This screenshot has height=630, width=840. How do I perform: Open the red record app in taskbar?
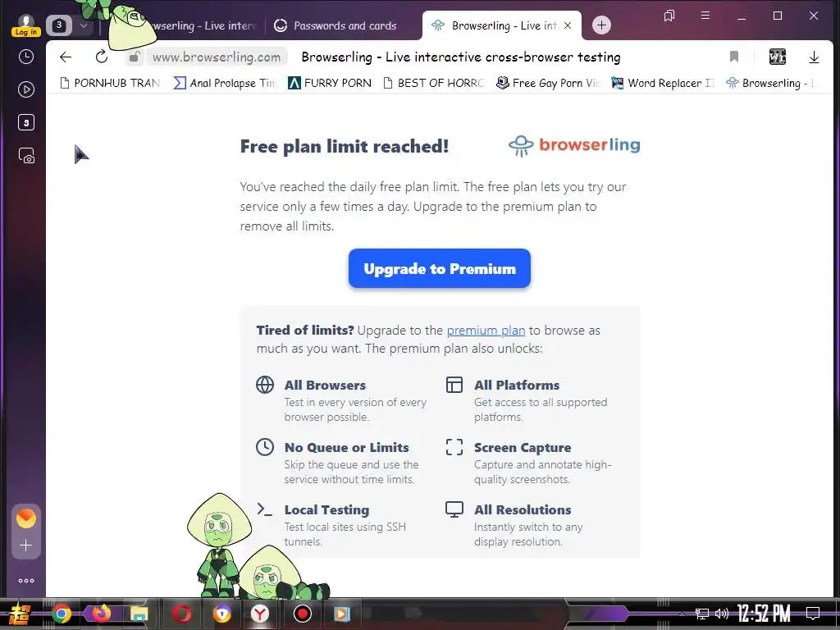303,614
